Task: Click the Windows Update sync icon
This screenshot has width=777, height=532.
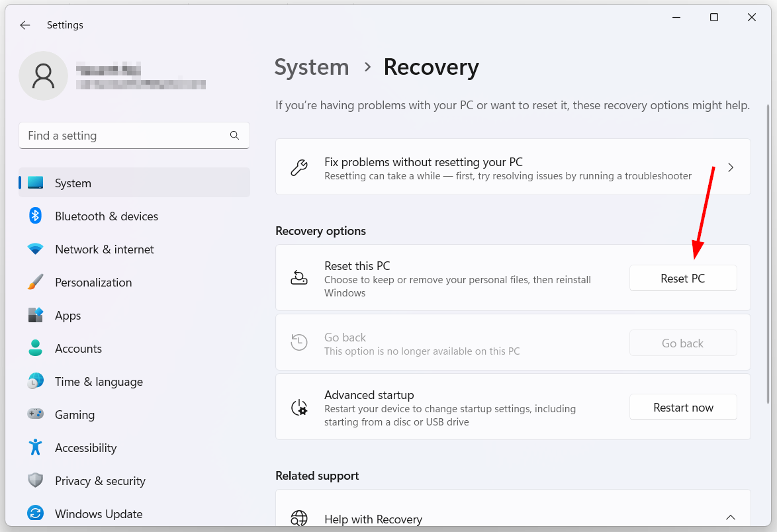Action: coord(35,513)
